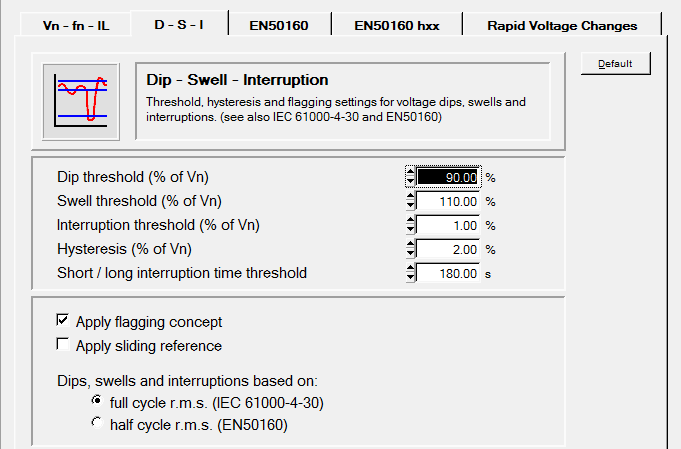Go to Rapid Voltage Changes tab
This screenshot has width=681, height=449.
tap(562, 25)
